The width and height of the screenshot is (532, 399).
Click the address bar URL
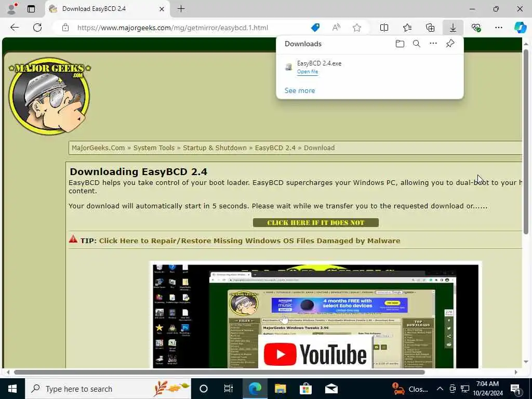(x=172, y=28)
